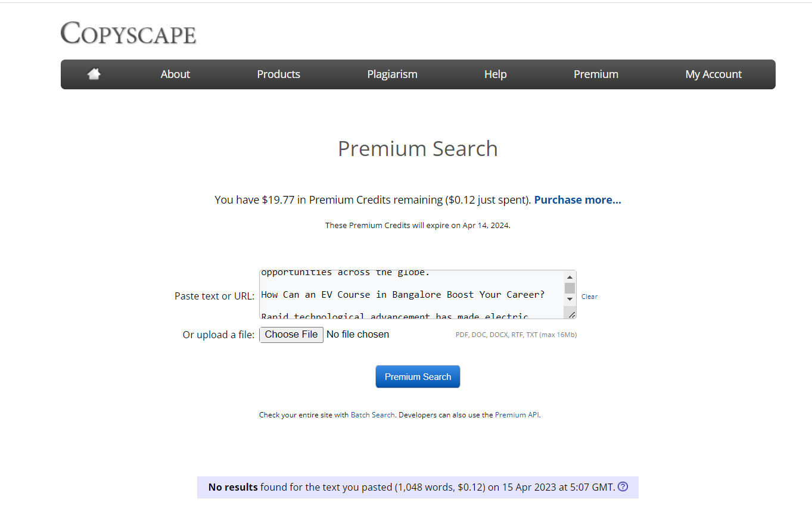The image size is (812, 524).
Task: Clear the pasted text
Action: click(x=589, y=297)
